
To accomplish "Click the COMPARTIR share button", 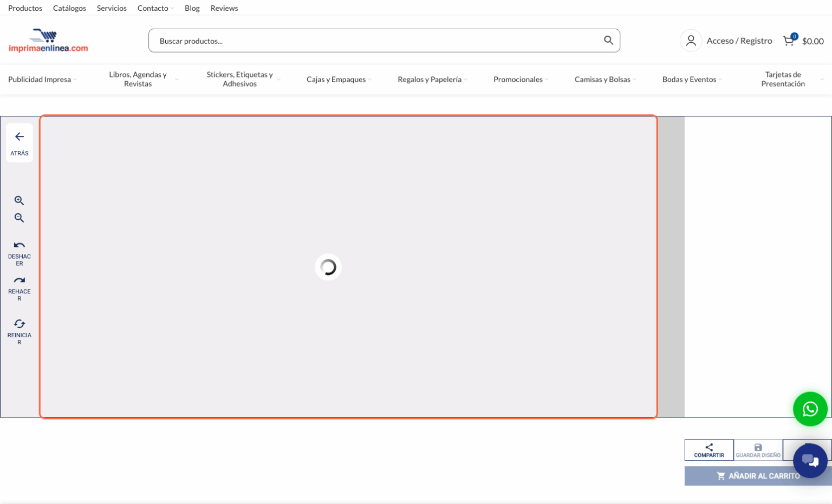I will point(708,450).
